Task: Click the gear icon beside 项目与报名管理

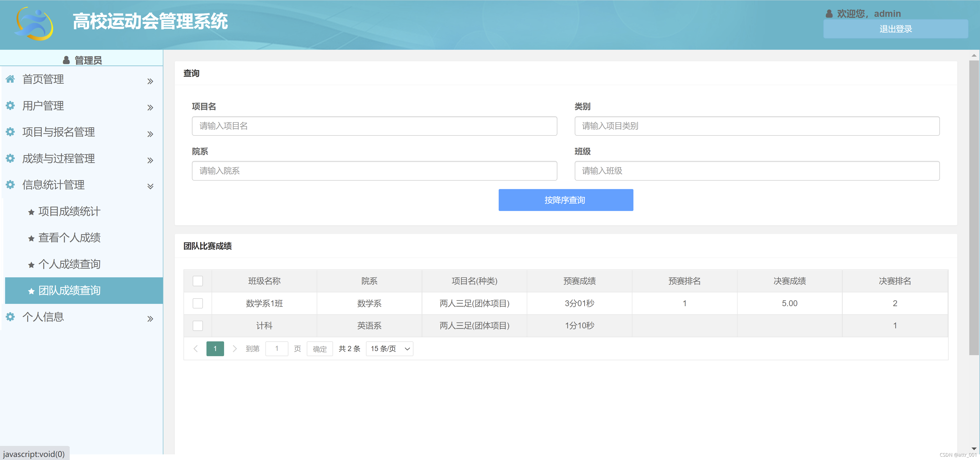Action: tap(10, 132)
